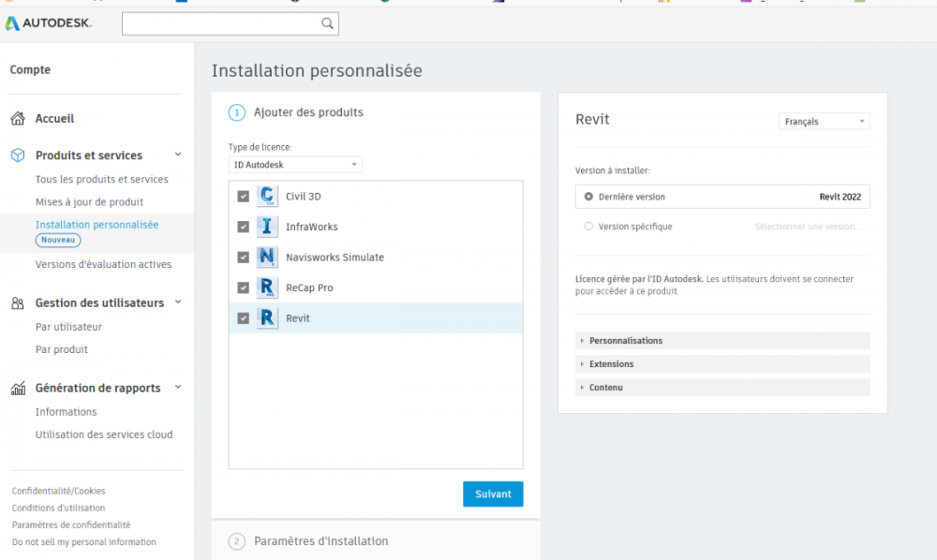Open Informations under reporting
Screen dimensions: 937x560
tap(66, 412)
